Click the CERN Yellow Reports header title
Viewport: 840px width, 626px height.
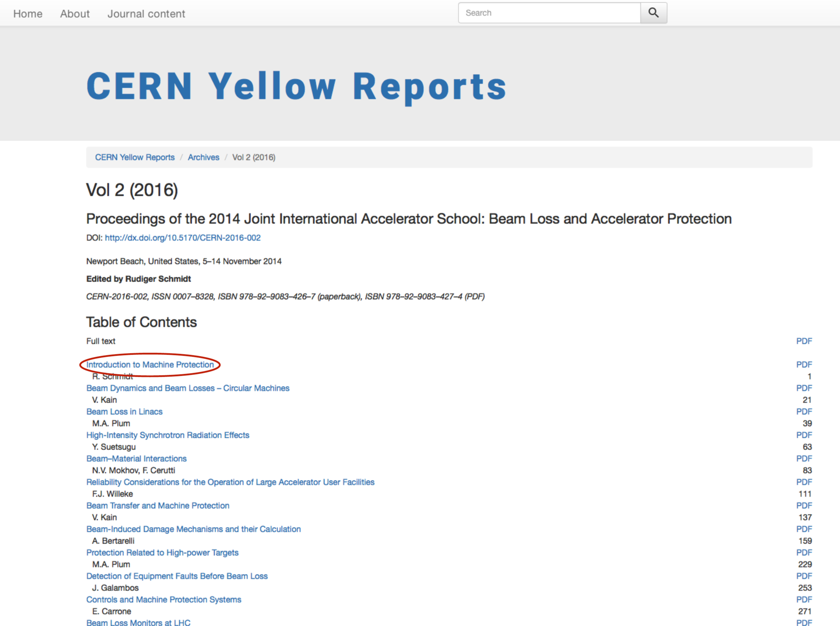click(x=296, y=86)
